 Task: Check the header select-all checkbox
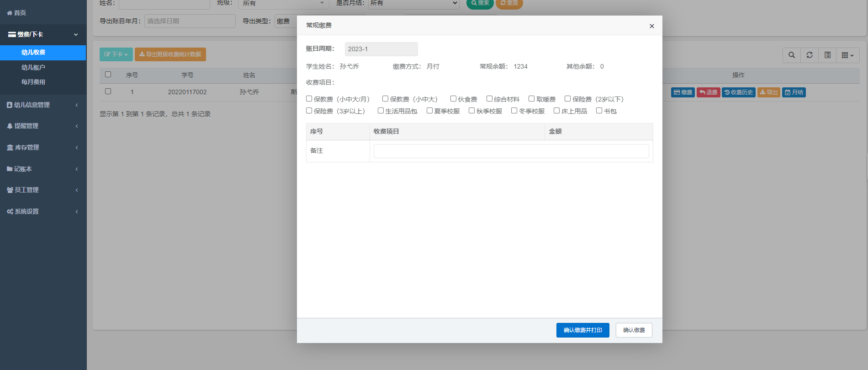(x=108, y=74)
